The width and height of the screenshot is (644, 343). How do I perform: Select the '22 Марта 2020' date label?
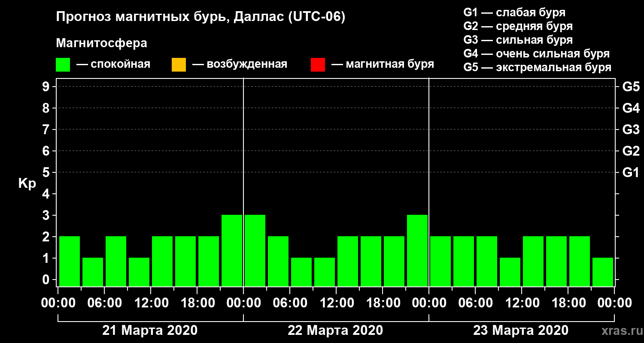pos(335,331)
